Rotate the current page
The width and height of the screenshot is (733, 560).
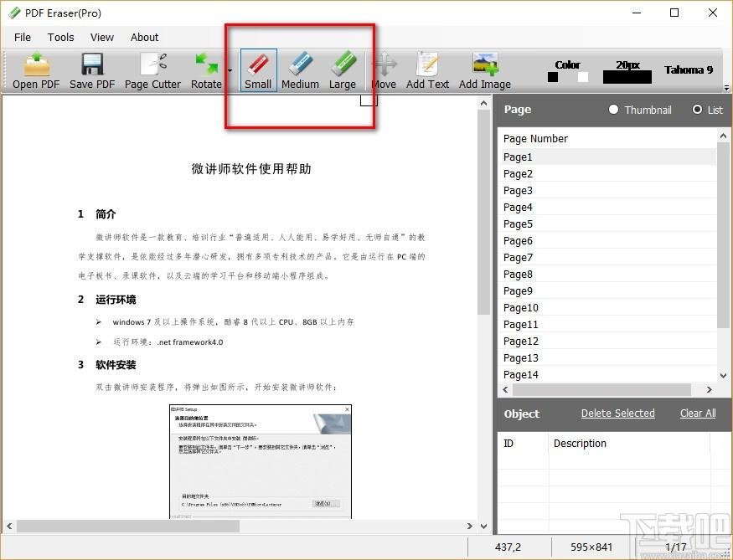[x=206, y=70]
